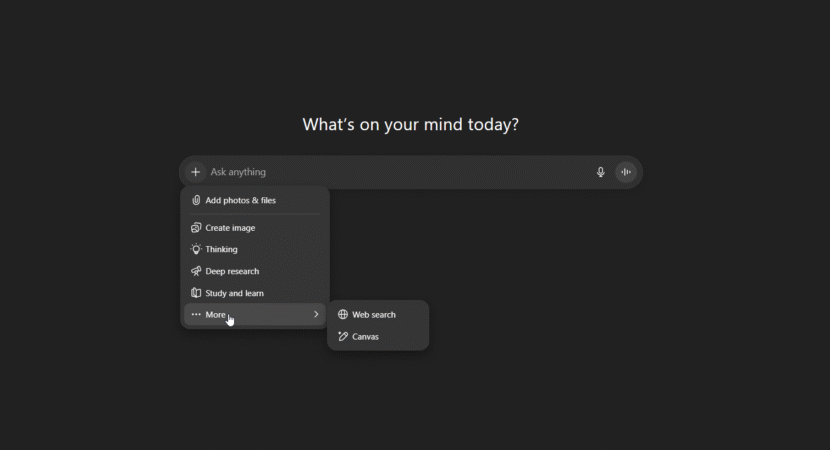Click the Deep research telescope icon
830x450 pixels.
(x=196, y=271)
